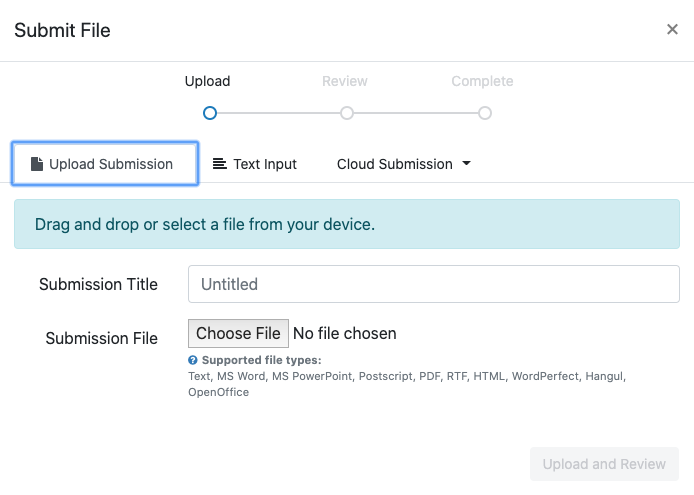The image size is (694, 495).
Task: Click the drag and drop info banner
Action: coord(347,224)
